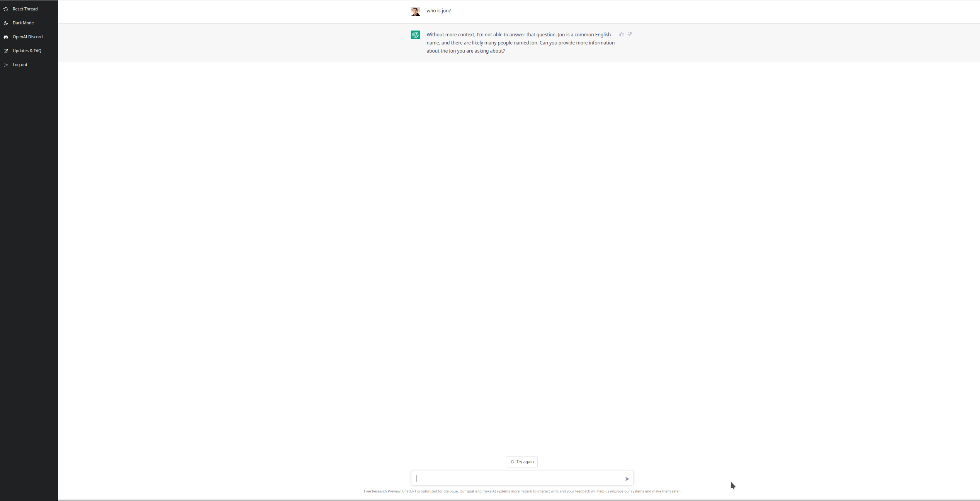
Task: Open the OpenAI Discord link text
Action: coord(27,37)
